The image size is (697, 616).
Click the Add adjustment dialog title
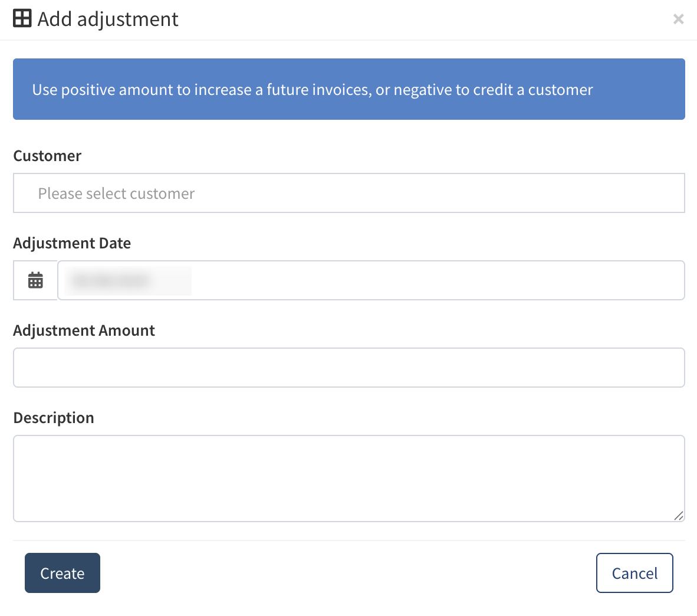(x=108, y=19)
